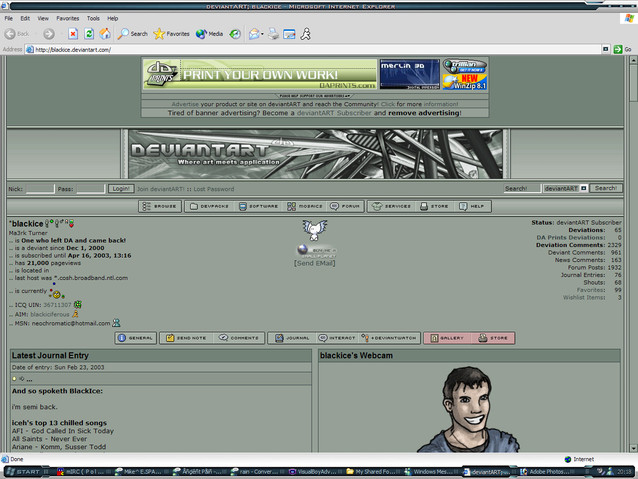Open the View menu
638x479 pixels.
click(43, 18)
